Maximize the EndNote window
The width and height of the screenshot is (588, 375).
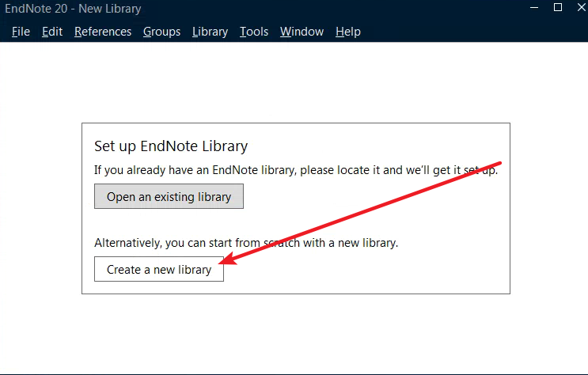tap(558, 7)
